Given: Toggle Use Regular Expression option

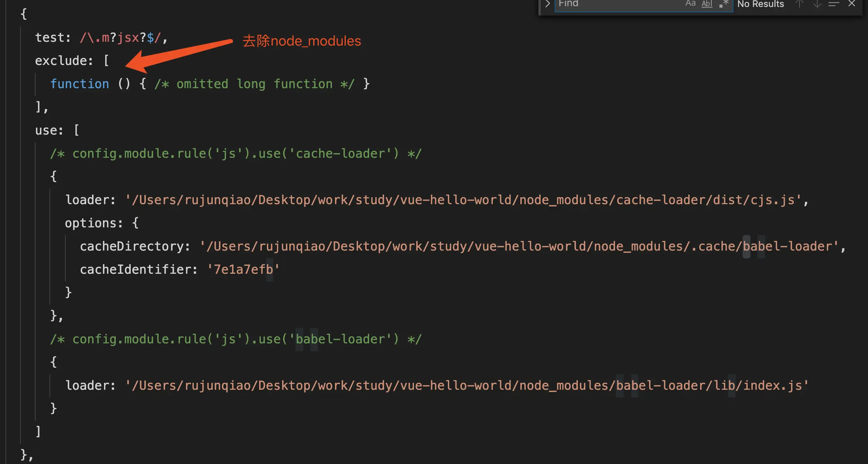Looking at the screenshot, I should [x=724, y=4].
